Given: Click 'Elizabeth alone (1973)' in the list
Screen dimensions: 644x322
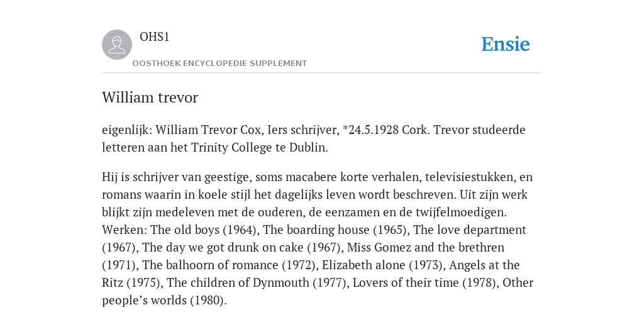Looking at the screenshot, I should [382, 265].
